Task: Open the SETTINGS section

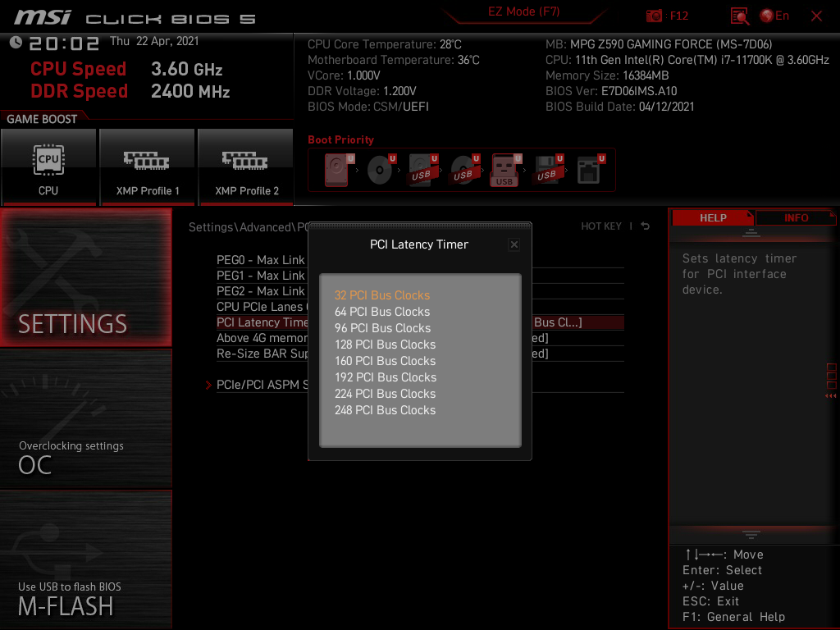Action: pyautogui.click(x=85, y=277)
